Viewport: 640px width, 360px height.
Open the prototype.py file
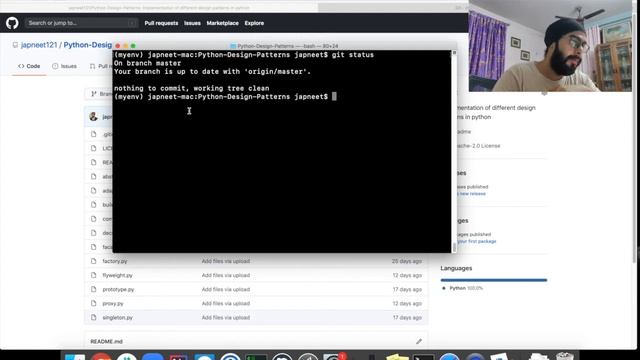[x=118, y=289]
